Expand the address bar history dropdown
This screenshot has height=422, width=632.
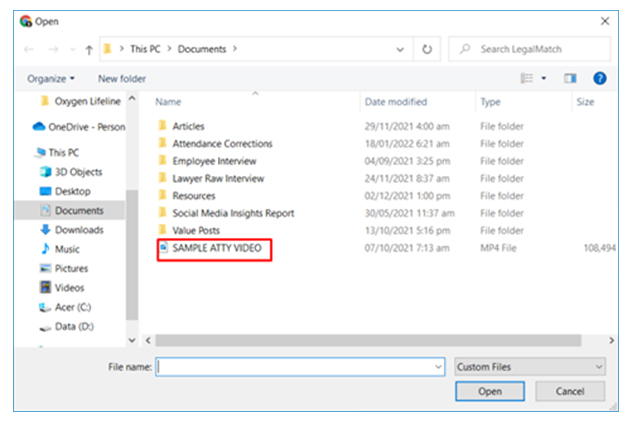[x=400, y=50]
